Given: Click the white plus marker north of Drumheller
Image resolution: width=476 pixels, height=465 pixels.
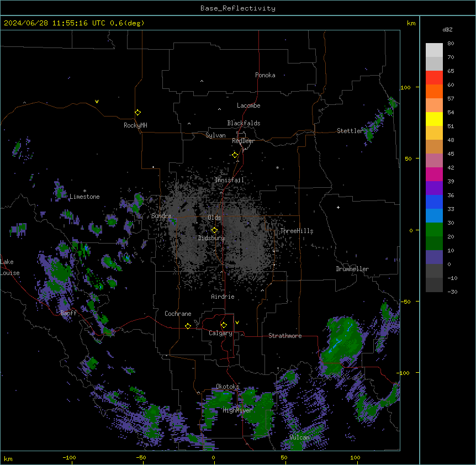Looking at the screenshot, I should (338, 207).
